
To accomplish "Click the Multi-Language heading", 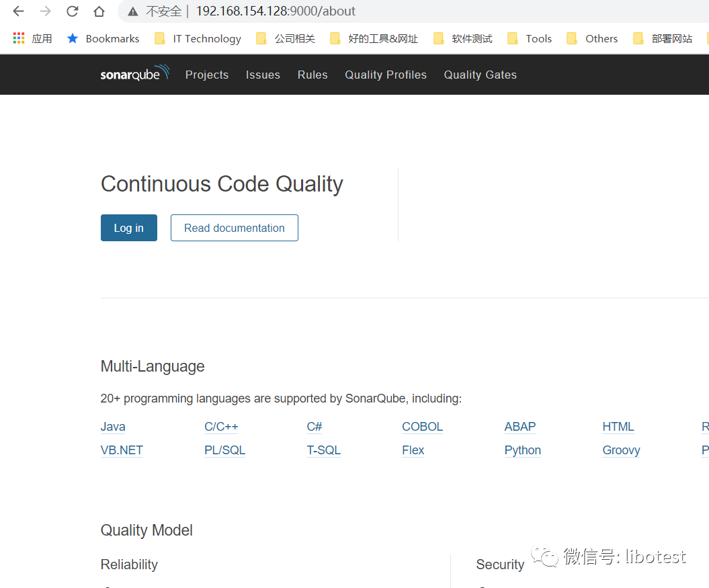I will pyautogui.click(x=153, y=366).
